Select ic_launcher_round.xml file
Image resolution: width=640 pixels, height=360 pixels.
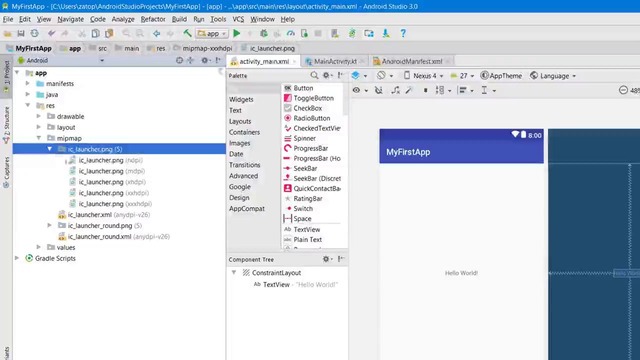click(113, 236)
